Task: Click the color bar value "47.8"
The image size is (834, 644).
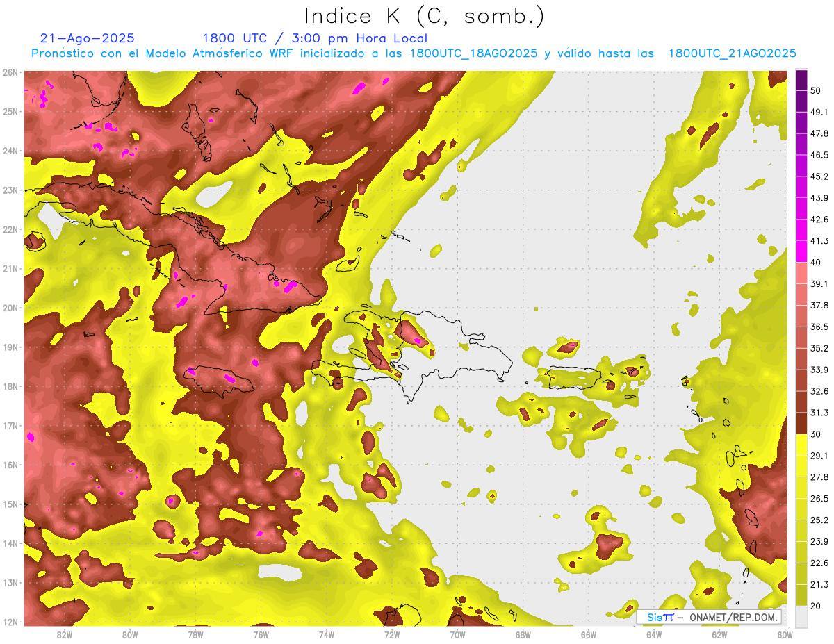Action: 820,133
